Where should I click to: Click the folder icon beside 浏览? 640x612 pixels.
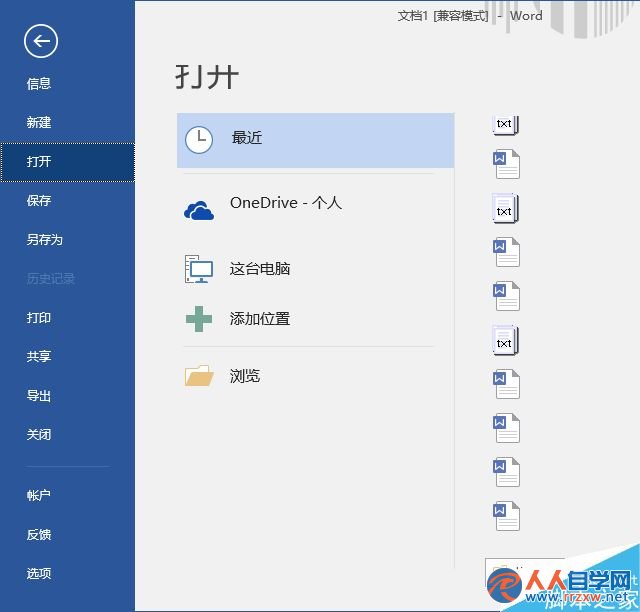[199, 376]
